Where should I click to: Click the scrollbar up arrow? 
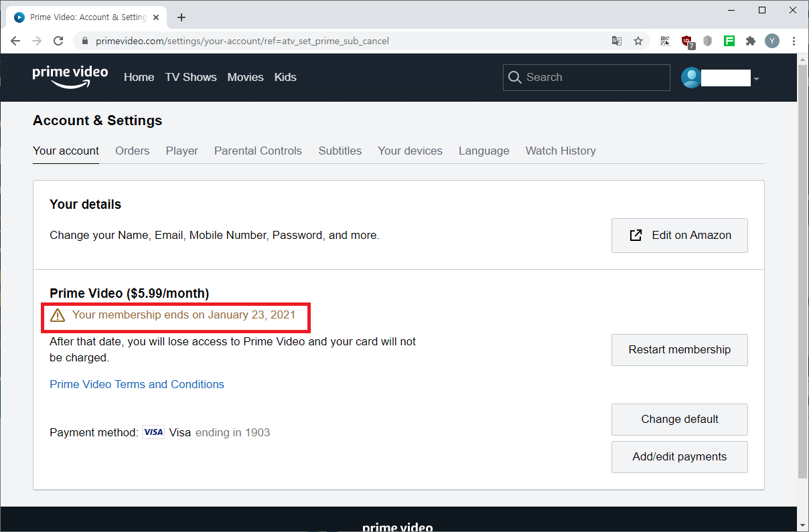[803, 60]
